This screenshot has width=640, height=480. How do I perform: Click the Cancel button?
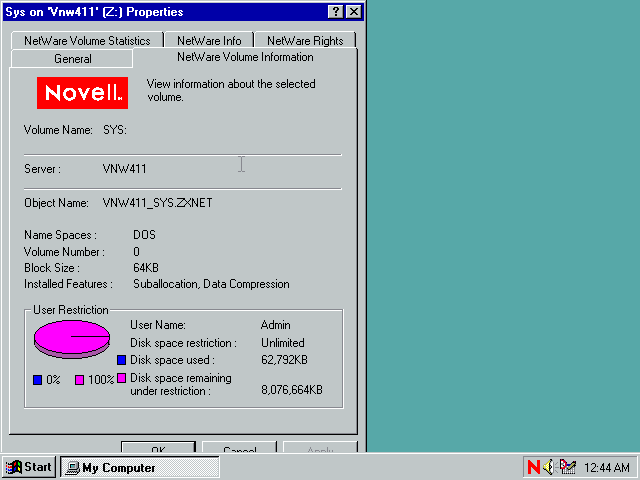pos(240,447)
